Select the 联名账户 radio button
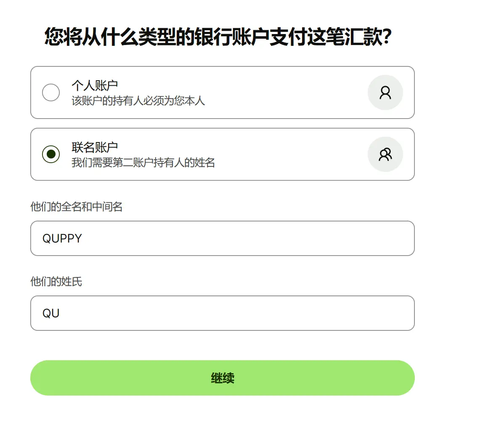This screenshot has width=504, height=422. [x=51, y=154]
